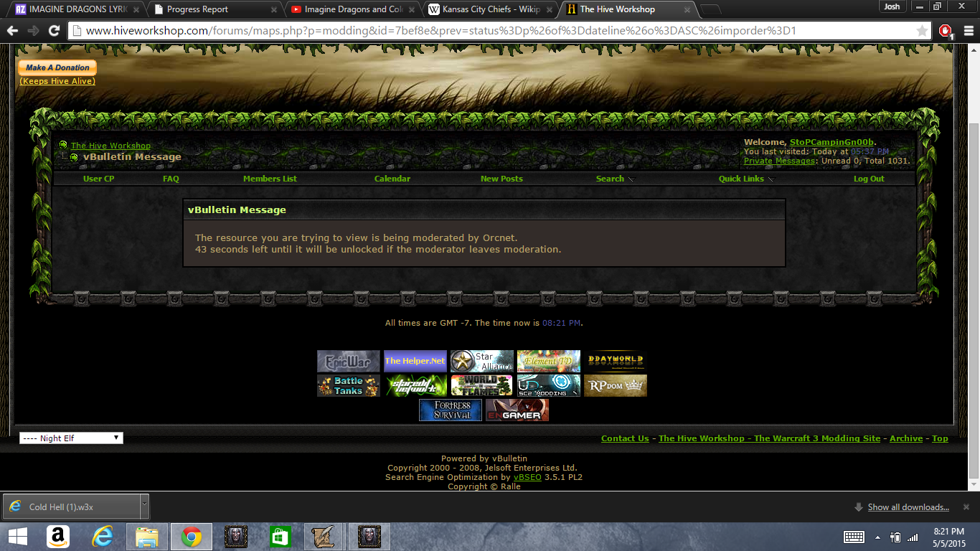Open the EpicWar affiliate banner
This screenshot has height=551, width=980.
click(x=349, y=361)
